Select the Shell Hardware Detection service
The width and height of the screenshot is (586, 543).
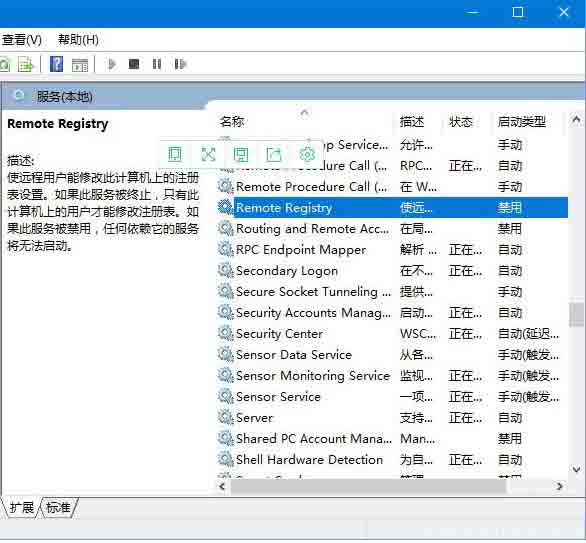coord(392,459)
